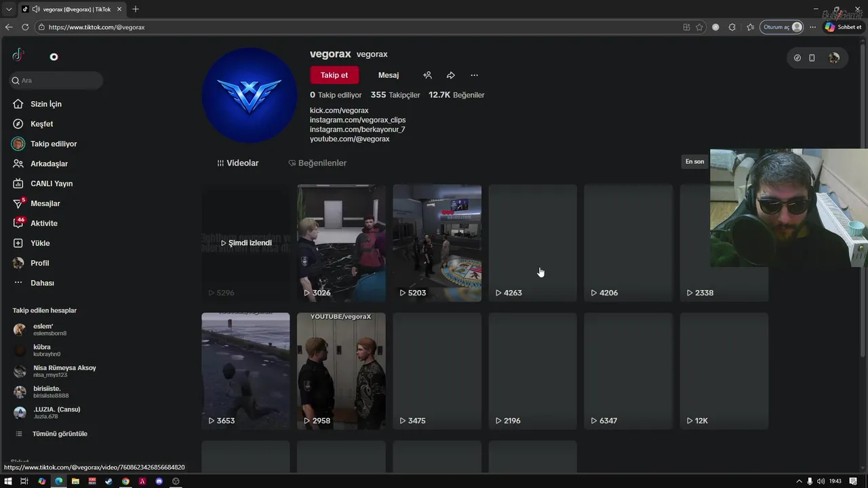Switch to the Beğenilenler tab
The height and width of the screenshot is (488, 868).
317,163
